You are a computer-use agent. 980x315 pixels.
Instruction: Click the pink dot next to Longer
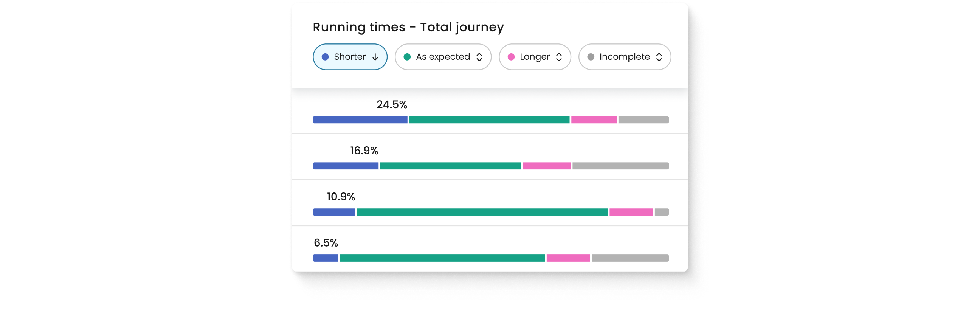point(511,57)
